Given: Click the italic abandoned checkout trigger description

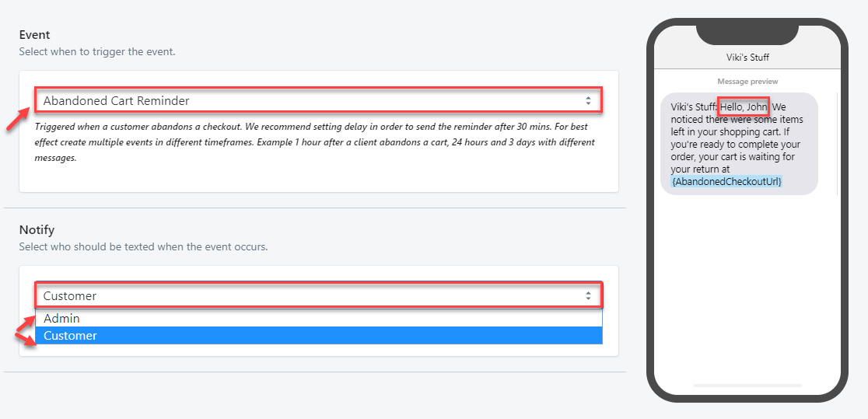Looking at the screenshot, I should coord(314,142).
